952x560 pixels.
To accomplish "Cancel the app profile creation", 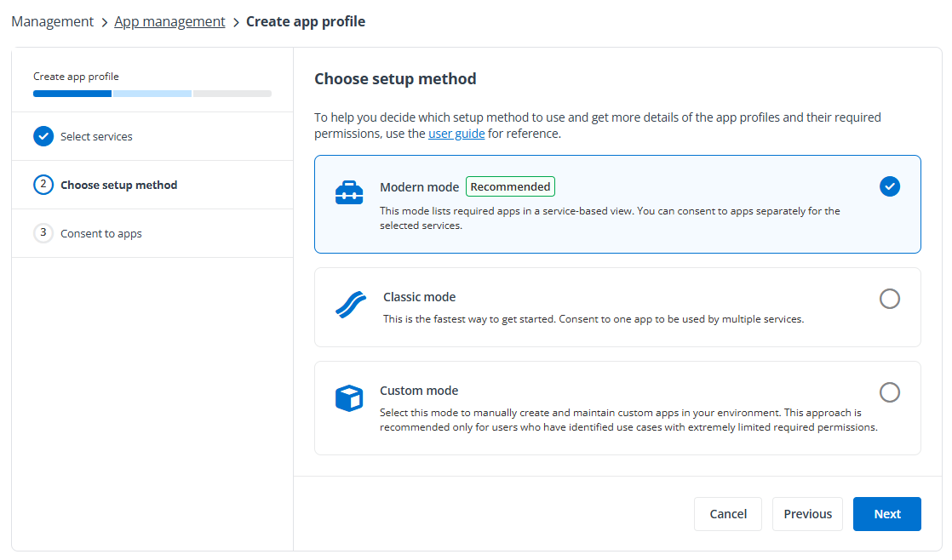I will [x=728, y=514].
